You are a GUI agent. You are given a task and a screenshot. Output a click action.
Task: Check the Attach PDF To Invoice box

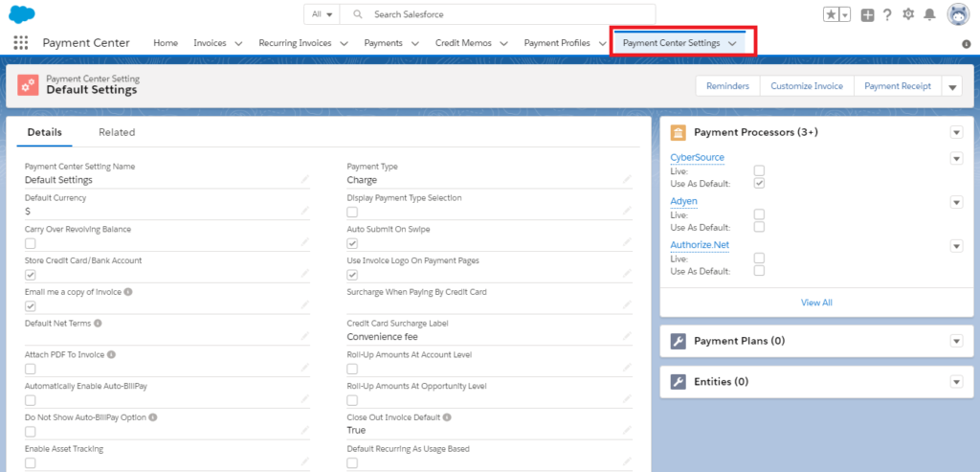[31, 369]
